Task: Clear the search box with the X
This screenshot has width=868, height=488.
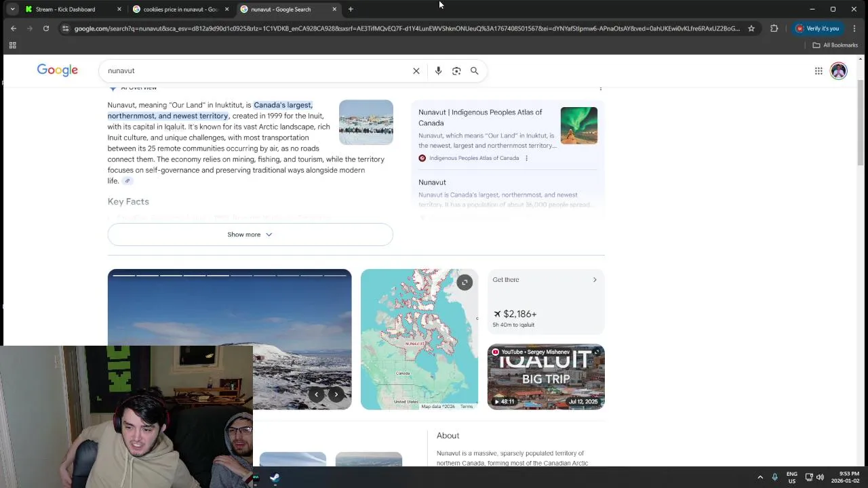Action: (x=416, y=70)
